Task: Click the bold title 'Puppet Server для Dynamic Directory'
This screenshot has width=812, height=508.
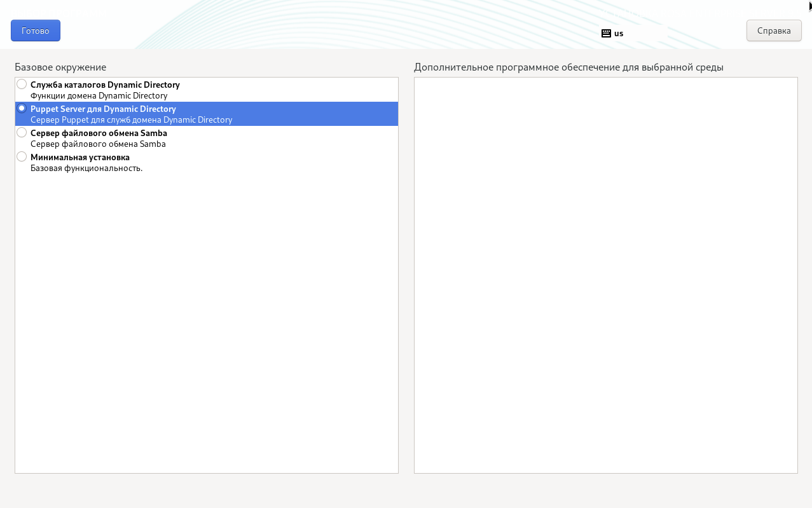Action: pos(103,109)
